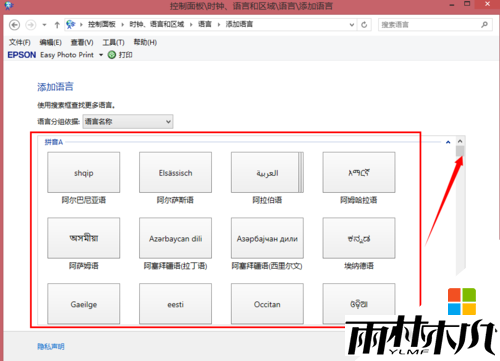Click the search languages input field
This screenshot has height=361, width=500.
click(430, 25)
